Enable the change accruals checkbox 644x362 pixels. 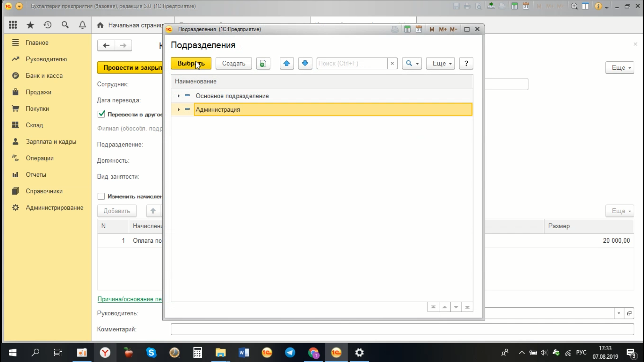point(101,196)
